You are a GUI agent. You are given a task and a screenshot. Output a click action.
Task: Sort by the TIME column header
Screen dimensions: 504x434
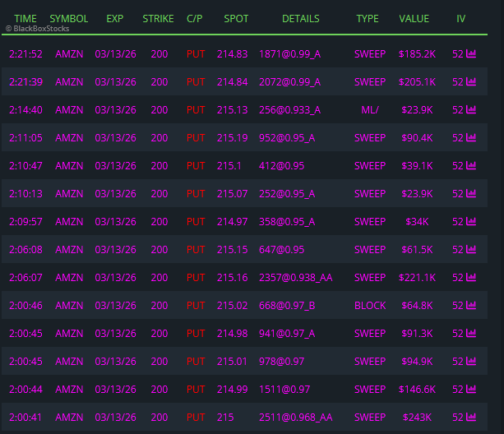[25, 19]
